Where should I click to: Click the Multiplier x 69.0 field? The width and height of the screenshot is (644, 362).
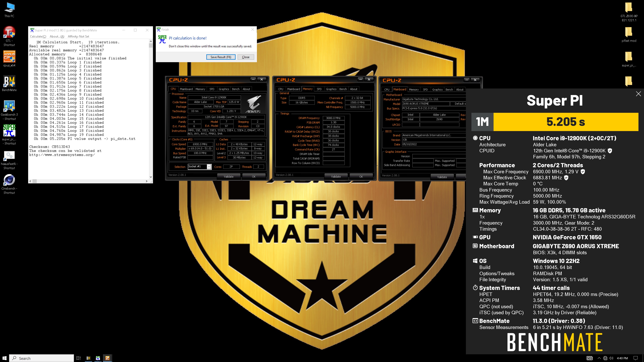tap(200, 148)
